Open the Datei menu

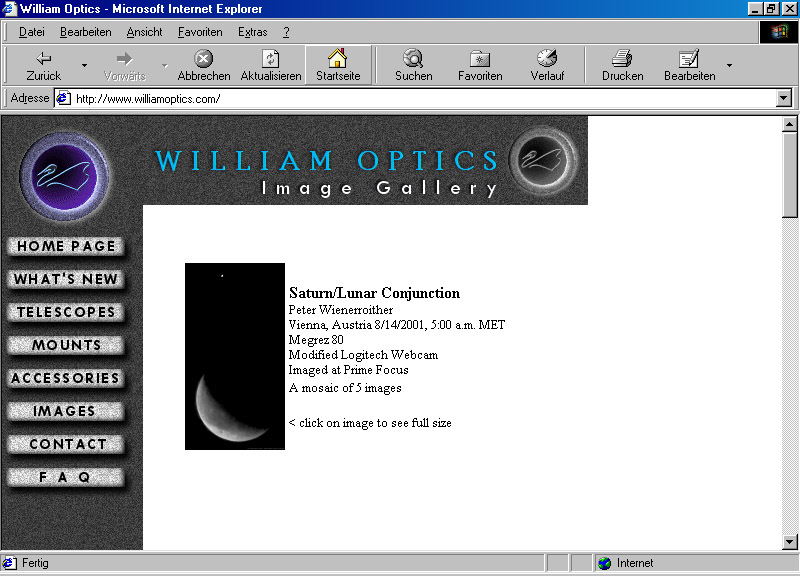[x=32, y=32]
